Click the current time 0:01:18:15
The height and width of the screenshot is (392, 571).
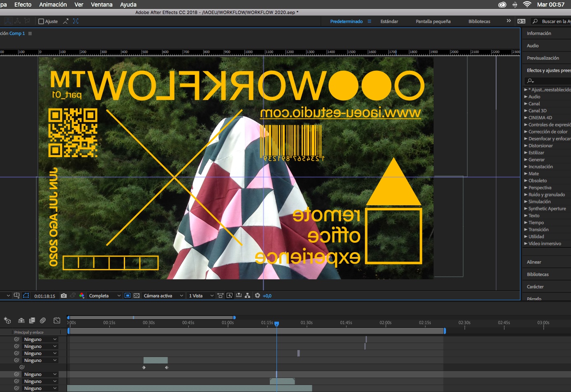(x=44, y=296)
